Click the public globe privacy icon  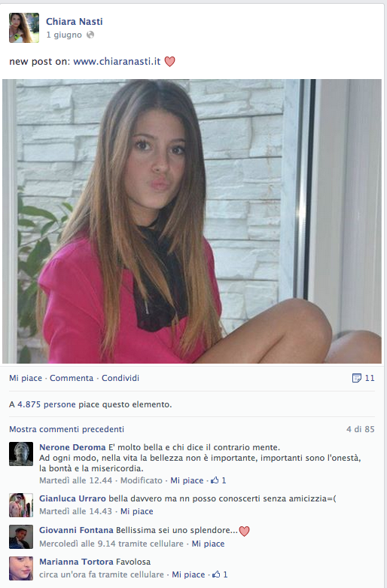click(90, 35)
